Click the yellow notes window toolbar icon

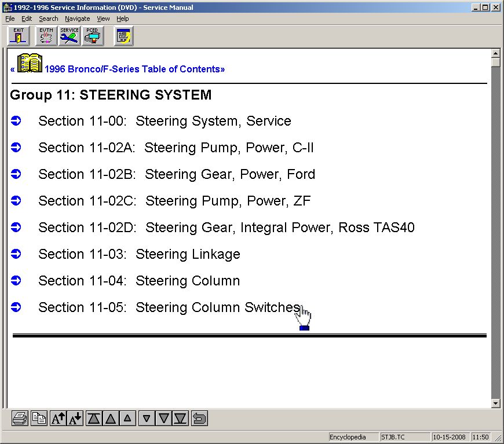coord(123,36)
